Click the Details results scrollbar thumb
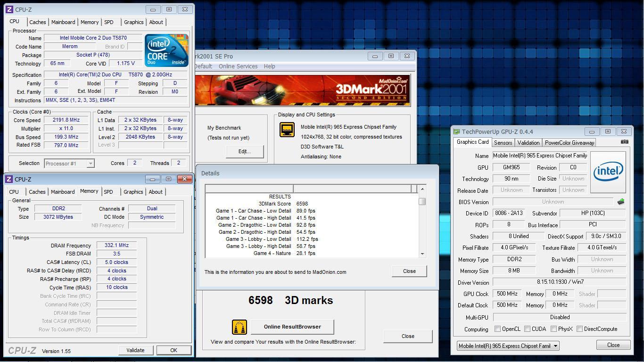 (422, 201)
